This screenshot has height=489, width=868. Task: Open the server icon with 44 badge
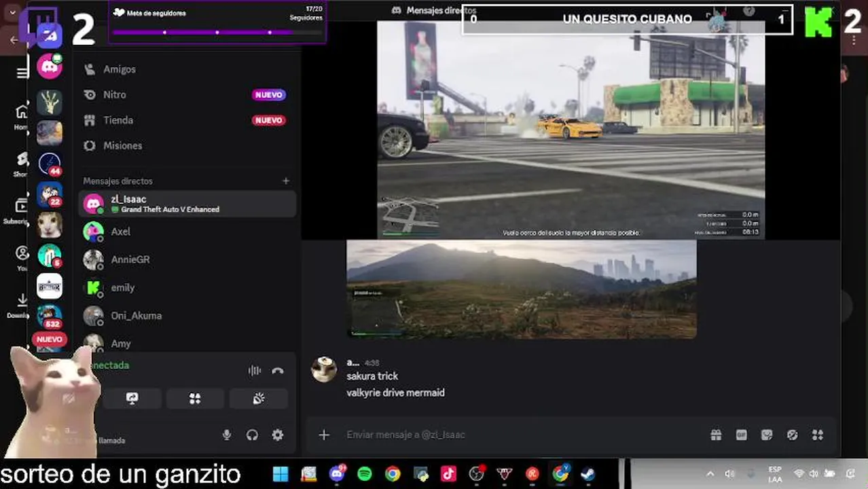tap(50, 164)
